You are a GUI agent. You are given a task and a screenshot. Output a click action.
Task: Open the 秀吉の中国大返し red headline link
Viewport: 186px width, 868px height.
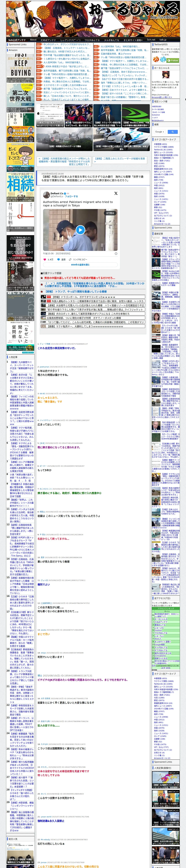(80, 278)
